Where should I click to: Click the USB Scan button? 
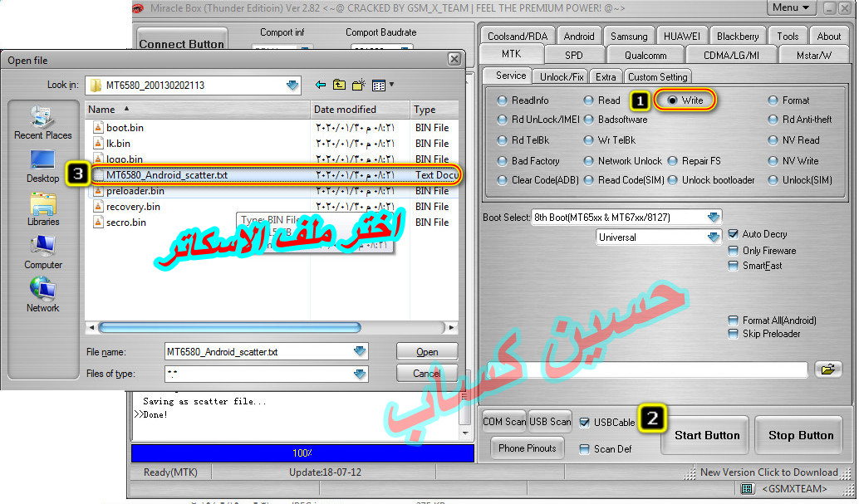pos(550,422)
